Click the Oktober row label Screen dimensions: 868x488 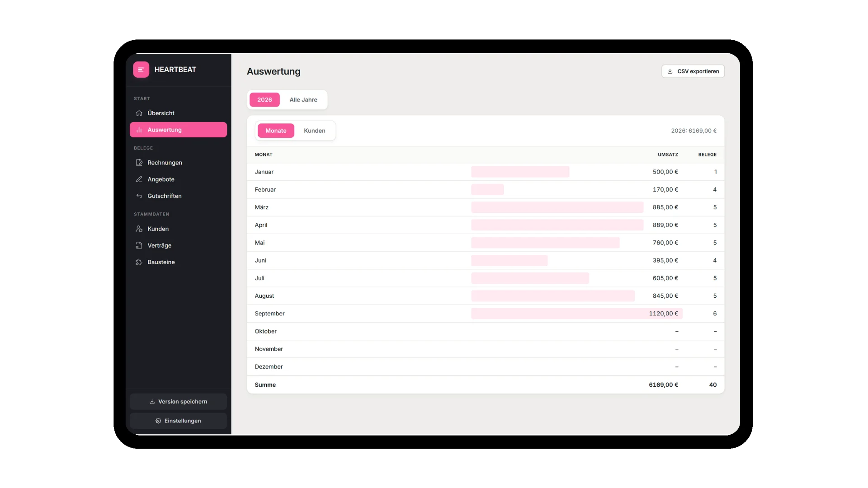pyautogui.click(x=266, y=331)
